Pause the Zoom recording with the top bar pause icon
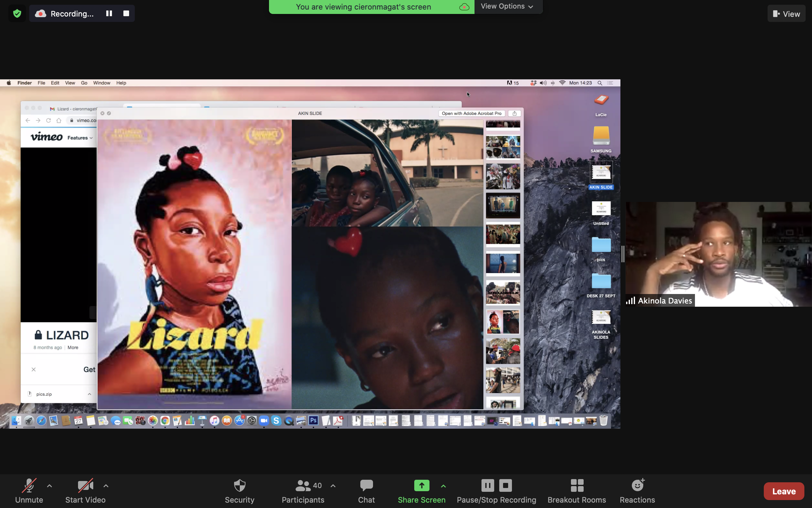Screen dimensions: 812x508 click(109, 13)
